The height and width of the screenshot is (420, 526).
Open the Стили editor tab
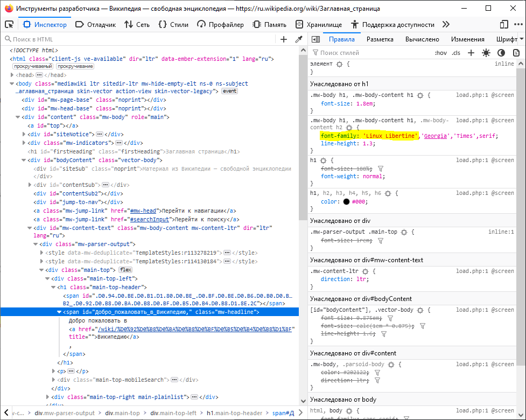click(173, 24)
